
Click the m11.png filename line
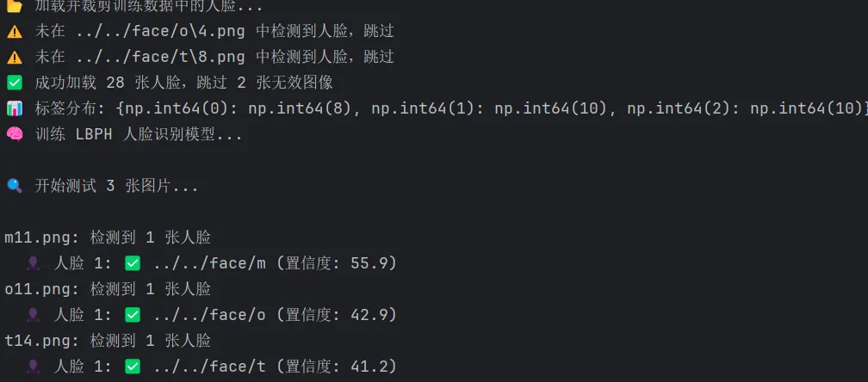(x=108, y=237)
